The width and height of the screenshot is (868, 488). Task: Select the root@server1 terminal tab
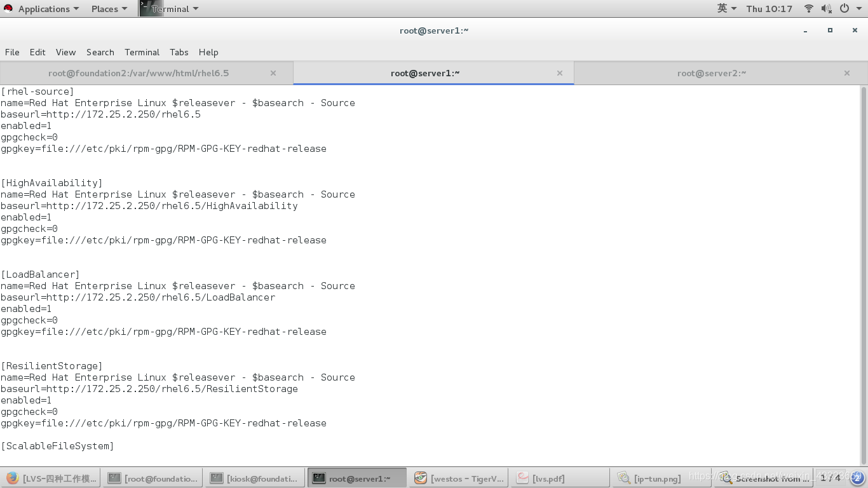[425, 73]
